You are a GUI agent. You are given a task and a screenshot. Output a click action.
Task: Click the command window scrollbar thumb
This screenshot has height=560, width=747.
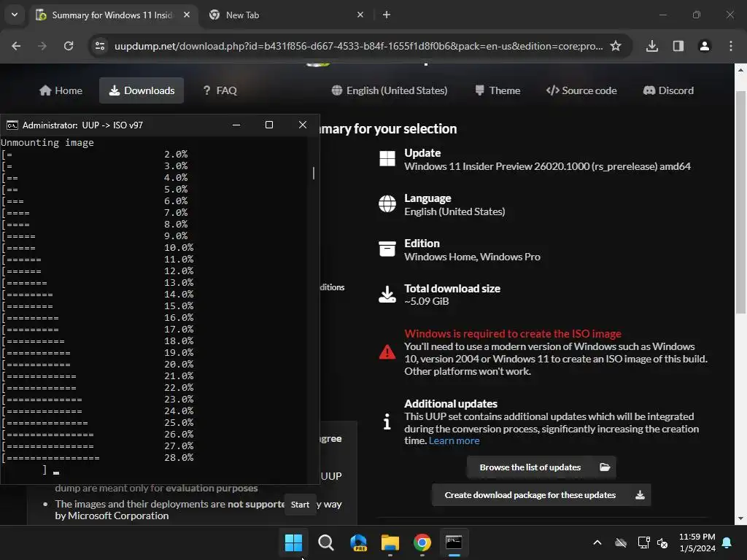(x=314, y=173)
